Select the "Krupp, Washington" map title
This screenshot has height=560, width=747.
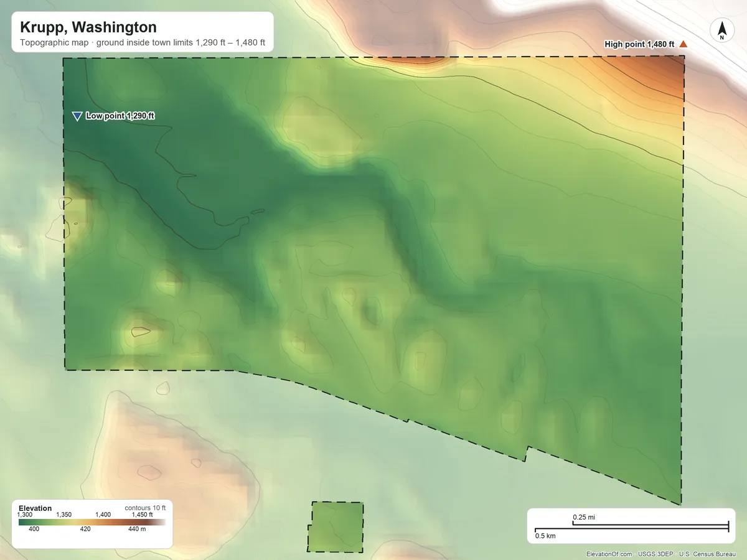coord(88,27)
